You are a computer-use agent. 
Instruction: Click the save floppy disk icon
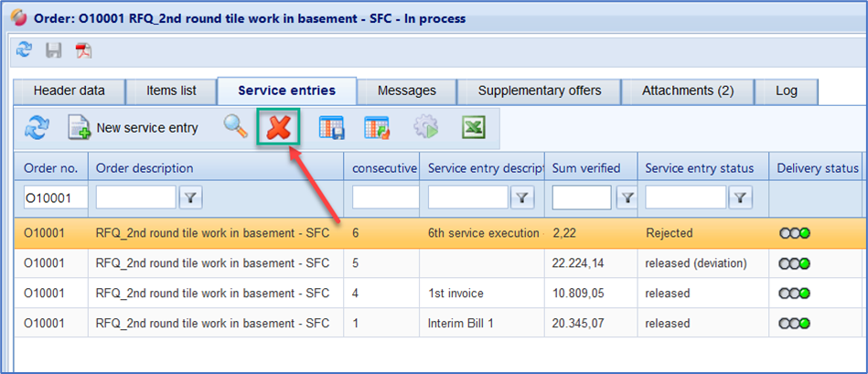tap(54, 50)
